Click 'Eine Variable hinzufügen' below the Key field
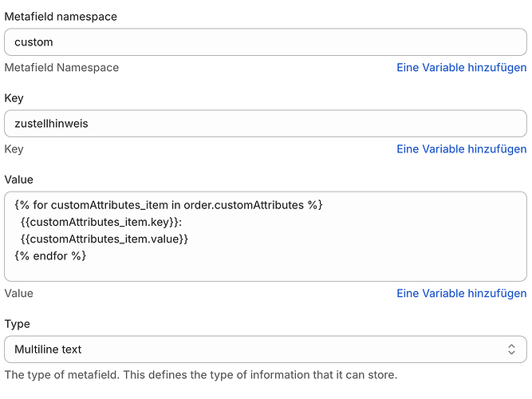Screen dimensions: 532x399 tap(461, 149)
